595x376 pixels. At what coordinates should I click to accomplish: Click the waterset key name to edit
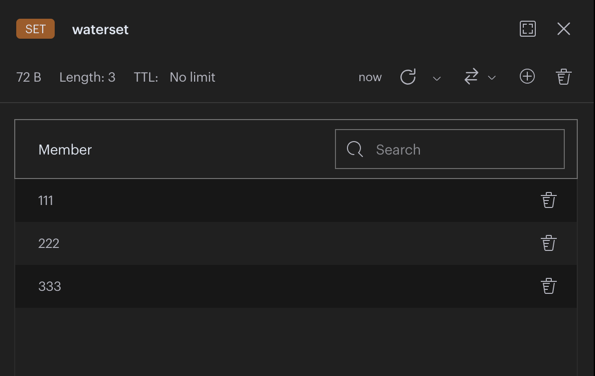(100, 30)
